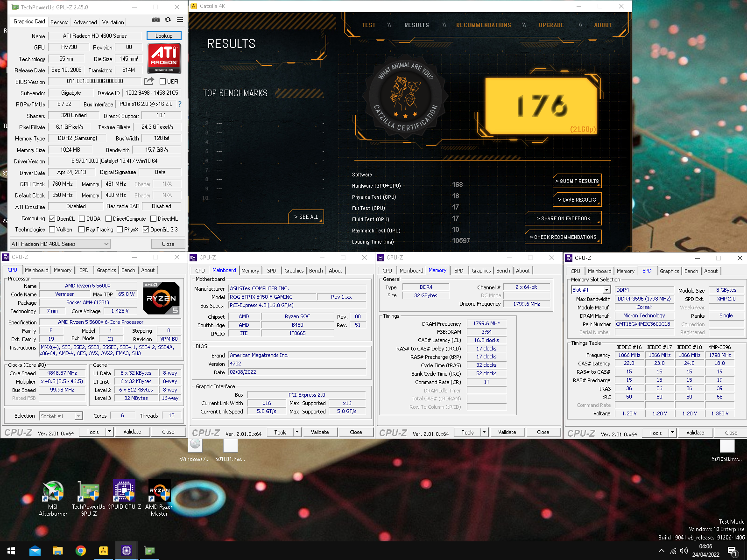Open GPU-Z hamburger menu

tap(180, 20)
